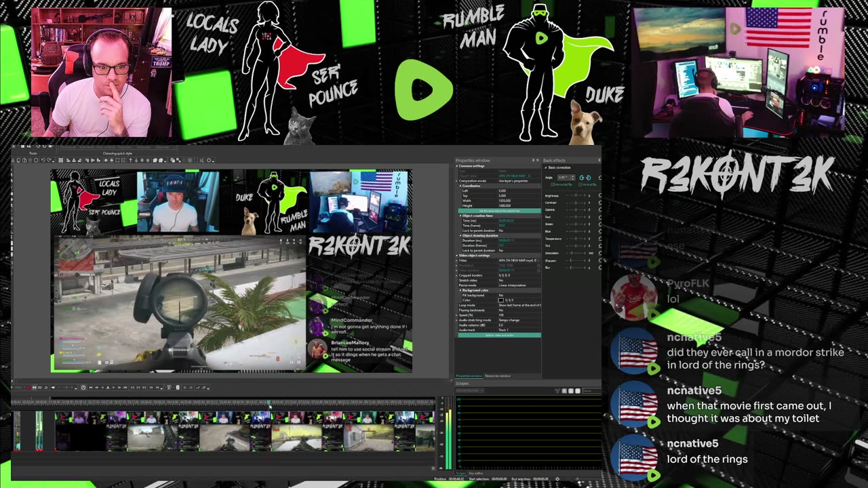Viewport: 868px width, 488px height.
Task: Reset the Brightness value with its reset icon
Action: click(x=600, y=195)
